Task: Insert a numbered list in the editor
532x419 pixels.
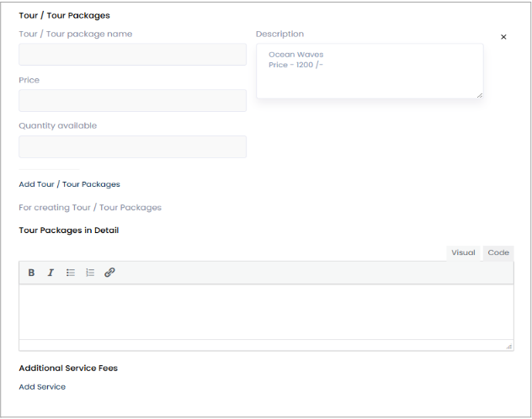Action: point(90,273)
